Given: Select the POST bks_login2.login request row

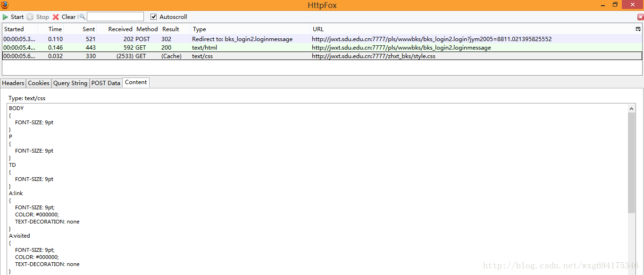Looking at the screenshot, I should click(x=322, y=39).
